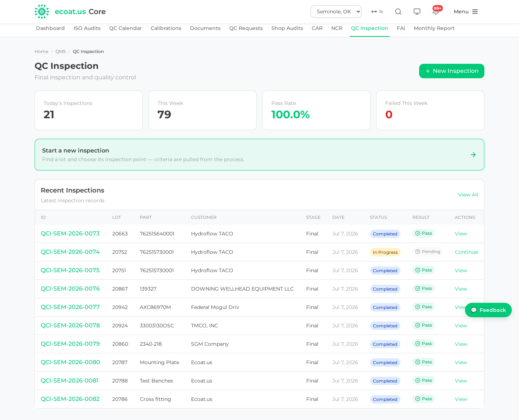Click the monitor display icon in header
Screen dimensions: 519x420
point(417,12)
